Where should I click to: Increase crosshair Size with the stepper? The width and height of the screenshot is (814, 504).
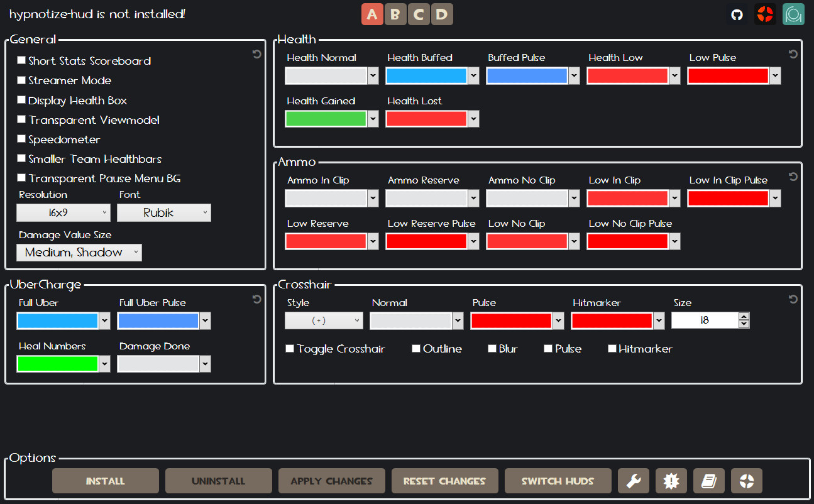[744, 316]
